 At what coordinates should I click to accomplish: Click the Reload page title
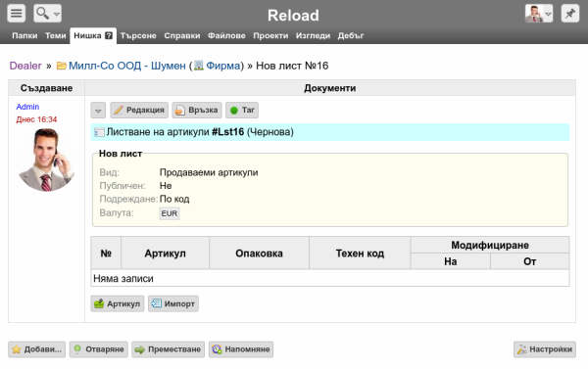(293, 16)
